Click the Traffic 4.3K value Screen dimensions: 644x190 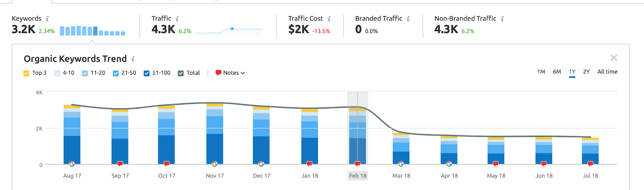pos(163,29)
